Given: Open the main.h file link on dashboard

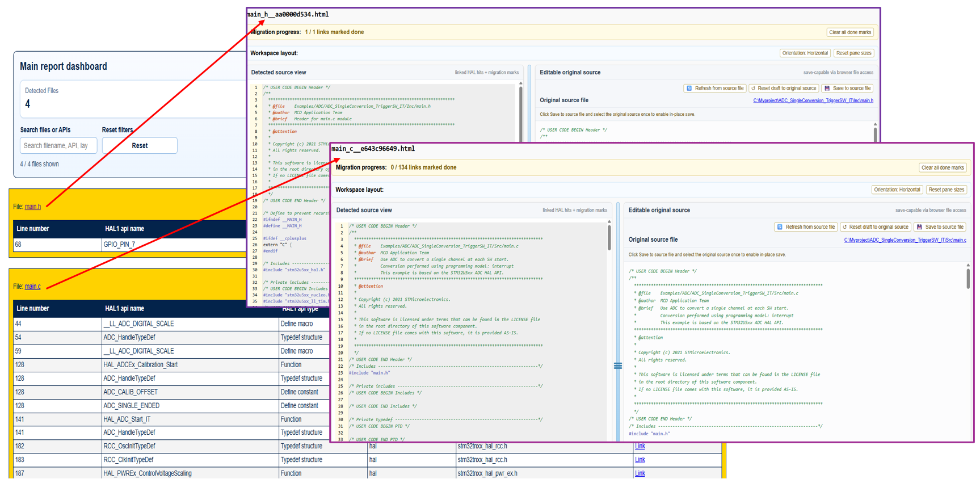Looking at the screenshot, I should [x=32, y=207].
